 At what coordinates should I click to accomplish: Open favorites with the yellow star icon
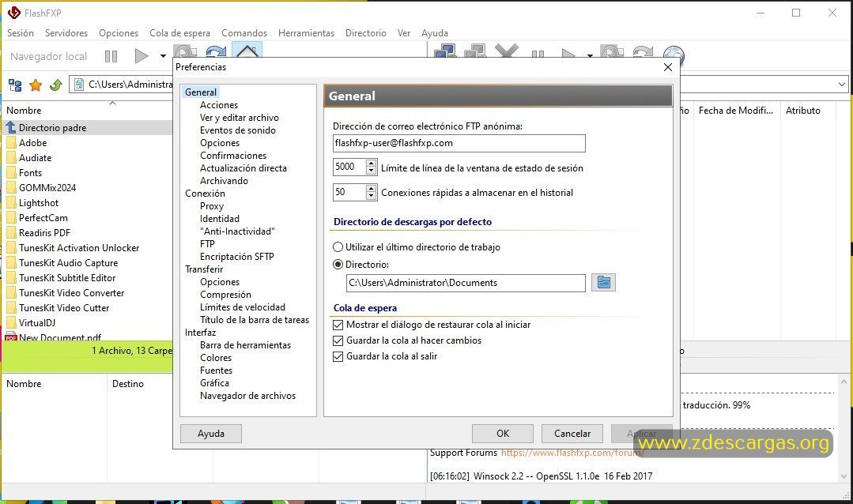[x=36, y=85]
